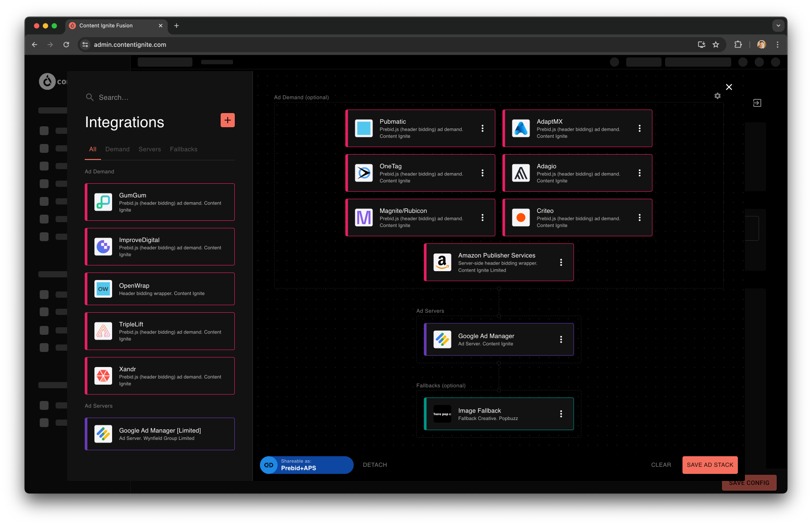Click the install app icon in address bar
The height and width of the screenshot is (526, 812).
pos(702,45)
